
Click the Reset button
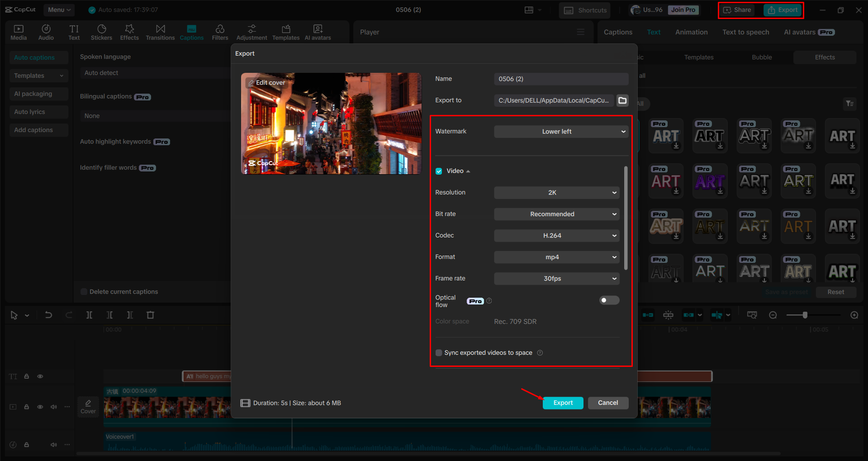[835, 292]
